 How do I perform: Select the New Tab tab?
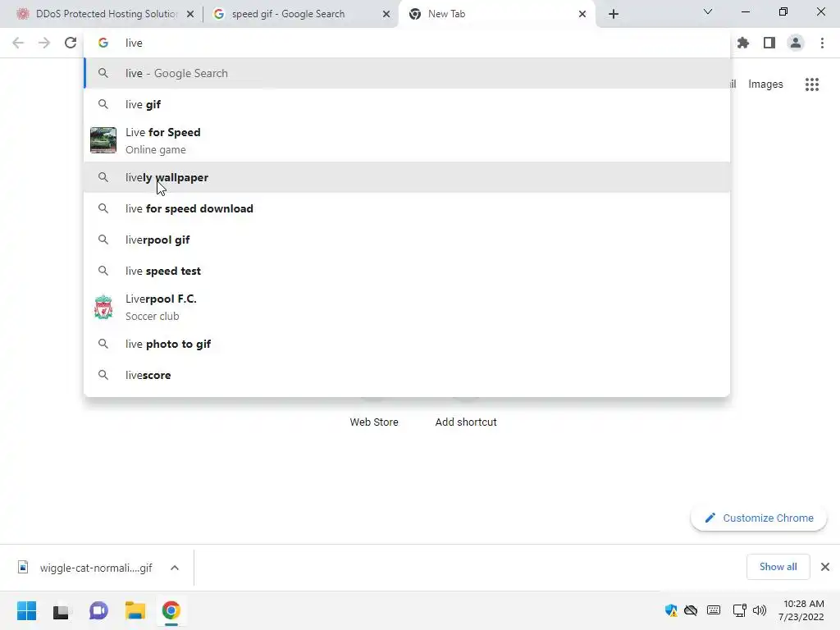click(496, 14)
